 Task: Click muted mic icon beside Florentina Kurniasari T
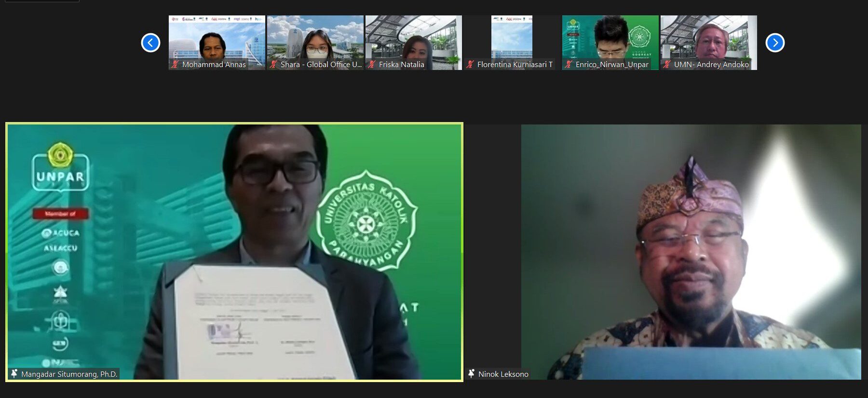(x=470, y=64)
